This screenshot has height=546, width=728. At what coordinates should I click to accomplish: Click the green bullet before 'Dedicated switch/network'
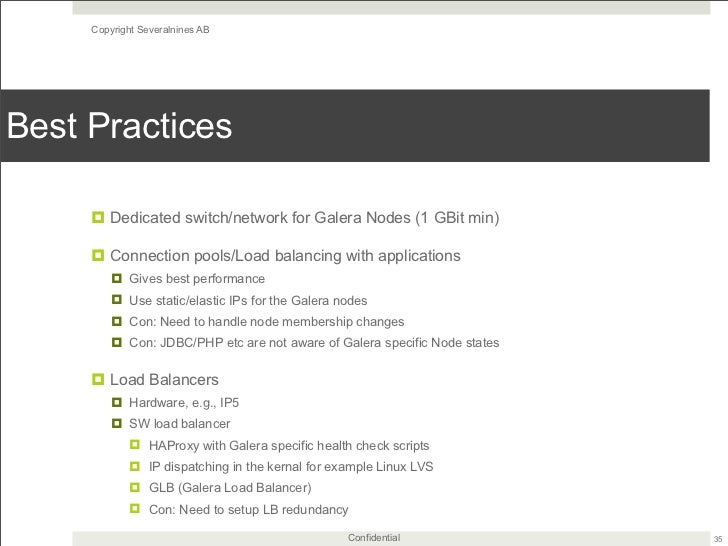click(98, 217)
